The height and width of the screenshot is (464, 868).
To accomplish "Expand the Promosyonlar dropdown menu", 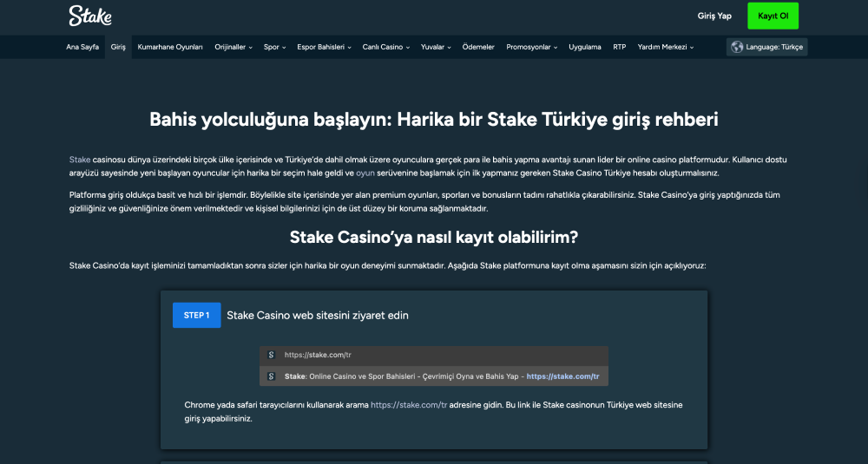I will point(531,47).
